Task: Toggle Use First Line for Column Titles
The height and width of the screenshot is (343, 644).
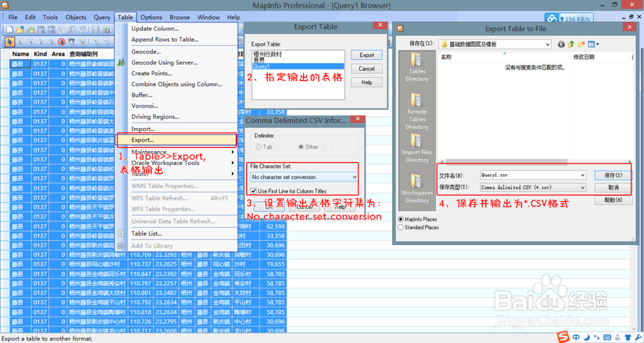Action: click(x=254, y=191)
